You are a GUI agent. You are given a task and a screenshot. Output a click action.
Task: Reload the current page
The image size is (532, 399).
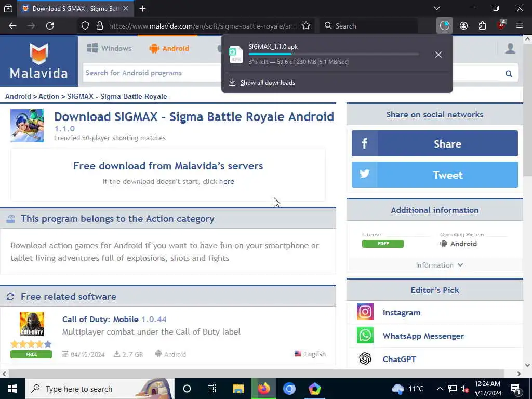click(50, 26)
